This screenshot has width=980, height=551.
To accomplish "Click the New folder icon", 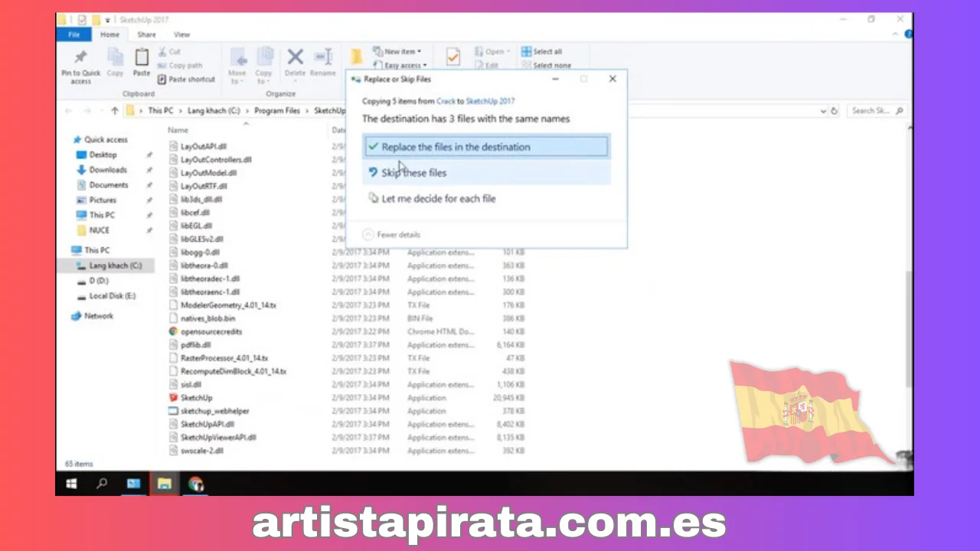I will click(357, 57).
